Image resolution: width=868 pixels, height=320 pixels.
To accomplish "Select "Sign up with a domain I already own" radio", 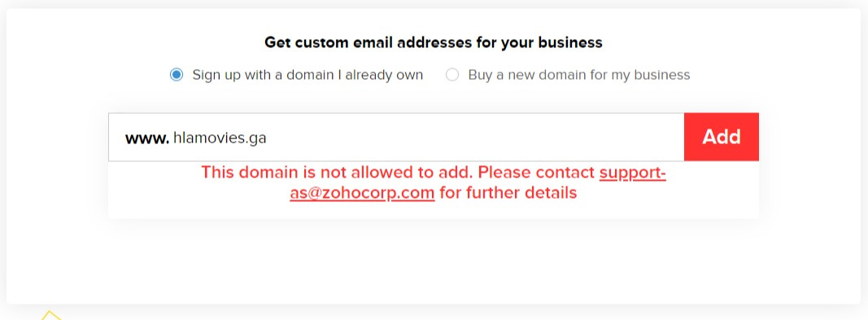I will [x=176, y=75].
